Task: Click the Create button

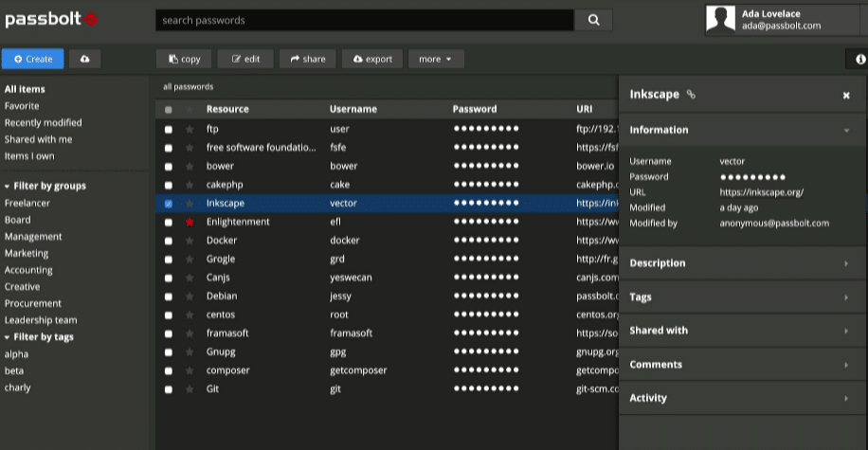Action: (x=32, y=59)
